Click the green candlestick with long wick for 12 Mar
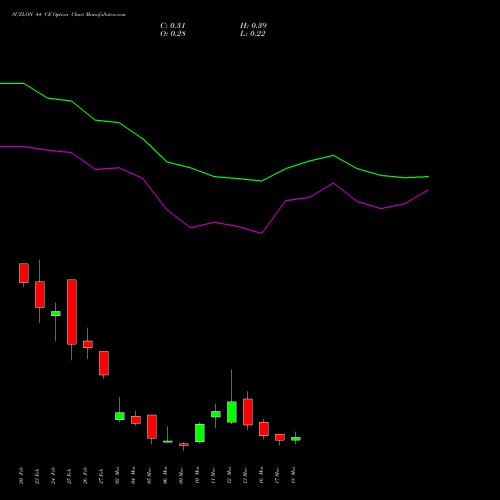 click(x=232, y=412)
